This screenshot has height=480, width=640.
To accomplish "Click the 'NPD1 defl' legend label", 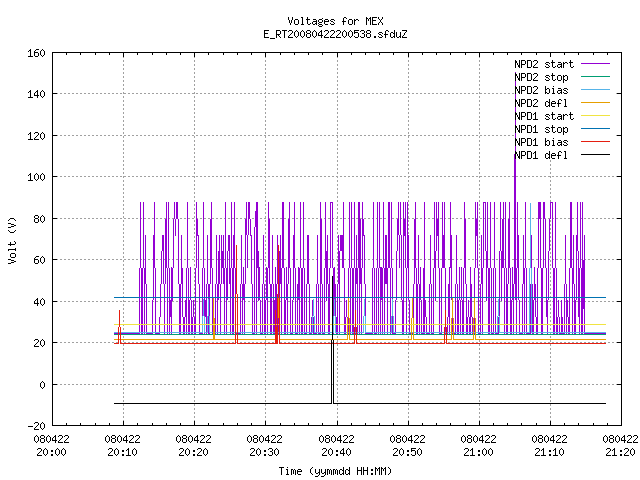I will (x=541, y=156).
